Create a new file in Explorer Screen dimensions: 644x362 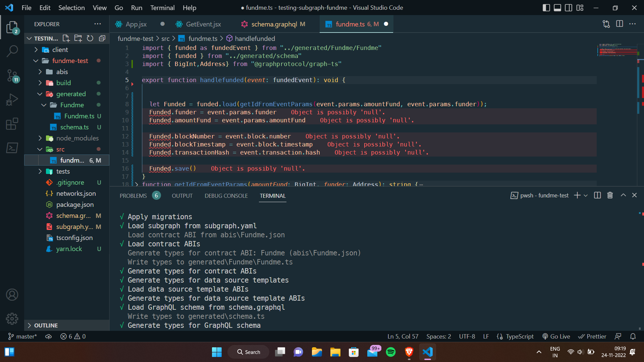click(x=66, y=38)
